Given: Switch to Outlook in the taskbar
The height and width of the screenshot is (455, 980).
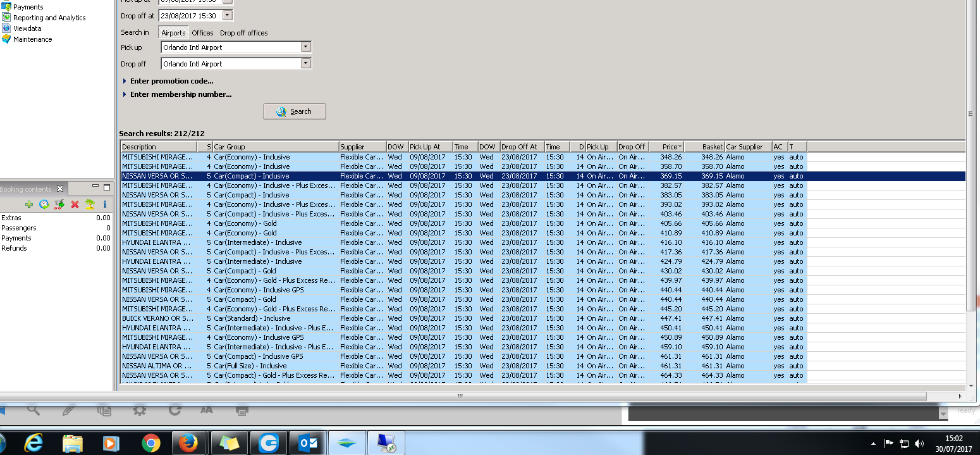Looking at the screenshot, I should click(308, 443).
